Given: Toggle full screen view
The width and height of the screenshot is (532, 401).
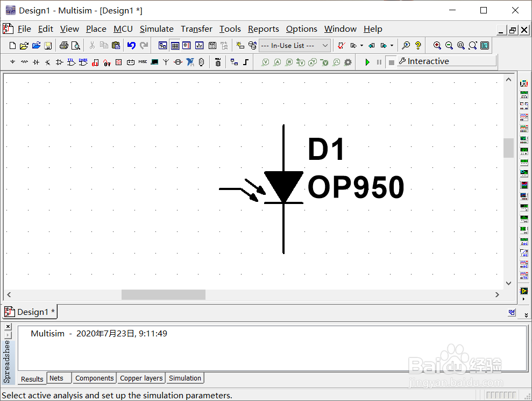Looking at the screenshot, I should [485, 46].
